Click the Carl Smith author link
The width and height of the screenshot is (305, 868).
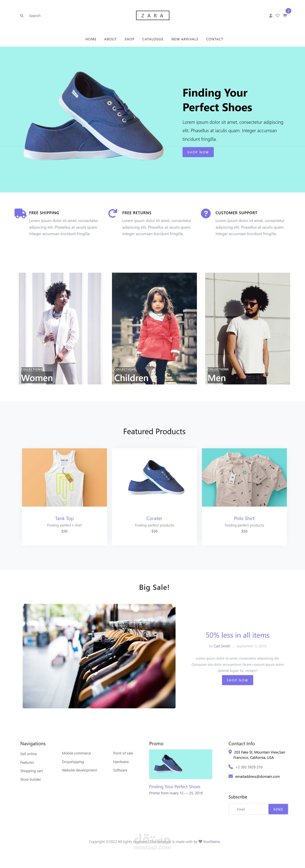pyautogui.click(x=222, y=646)
